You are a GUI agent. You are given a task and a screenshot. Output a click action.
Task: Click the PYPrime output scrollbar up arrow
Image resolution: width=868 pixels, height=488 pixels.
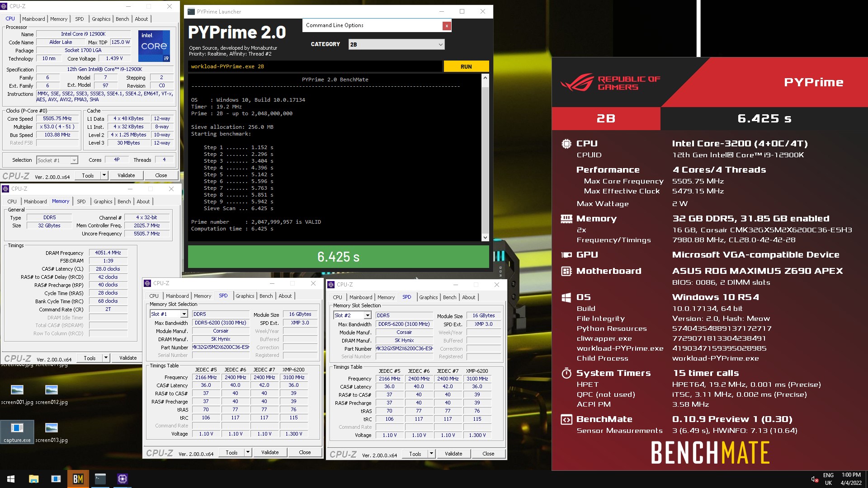485,78
